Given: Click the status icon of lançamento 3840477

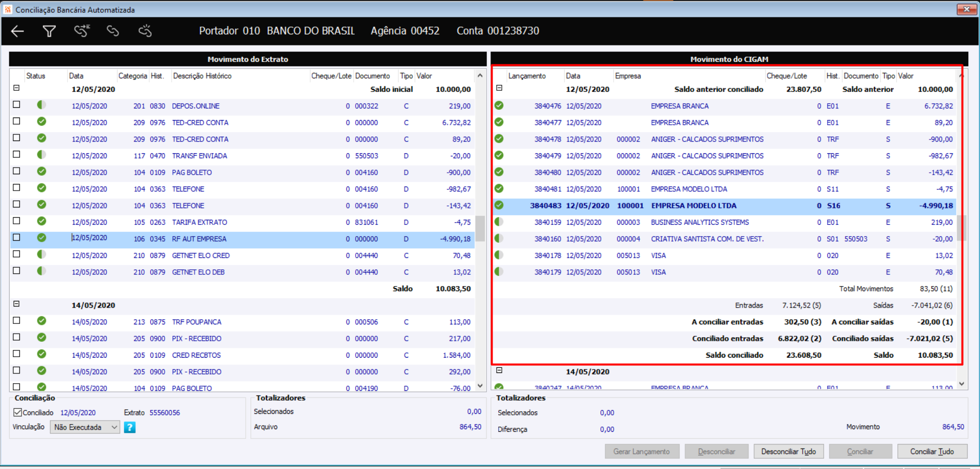Looking at the screenshot, I should pyautogui.click(x=499, y=122).
